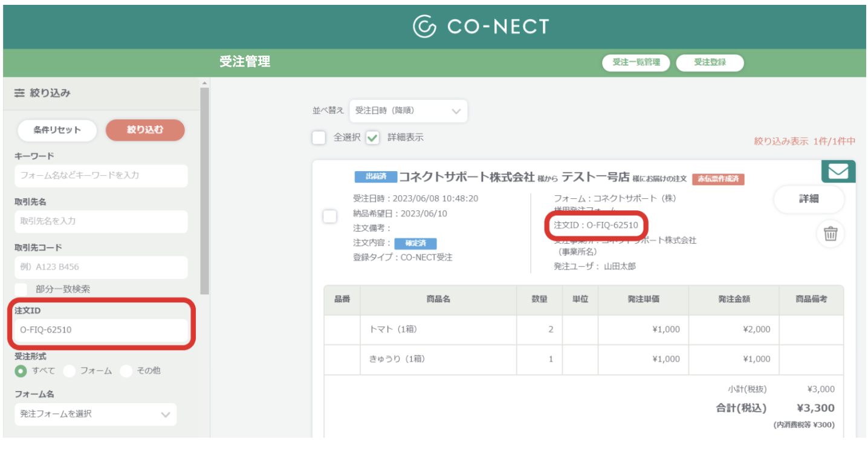
Task: Select the その他 radio button
Action: click(x=126, y=371)
